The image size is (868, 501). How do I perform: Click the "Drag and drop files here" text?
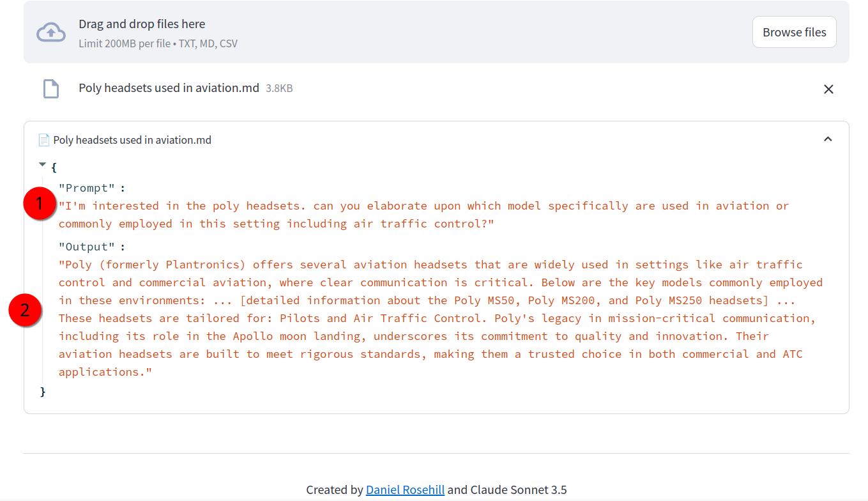pos(142,24)
